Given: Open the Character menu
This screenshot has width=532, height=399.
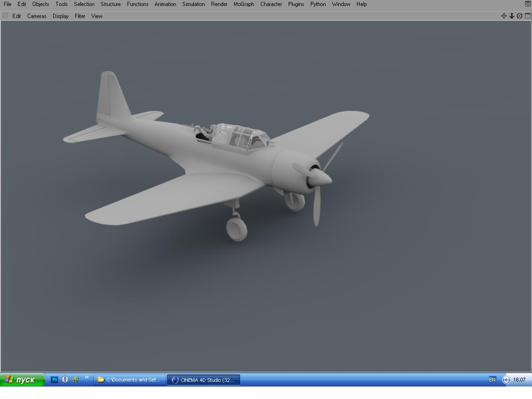Looking at the screenshot, I should pos(271,4).
